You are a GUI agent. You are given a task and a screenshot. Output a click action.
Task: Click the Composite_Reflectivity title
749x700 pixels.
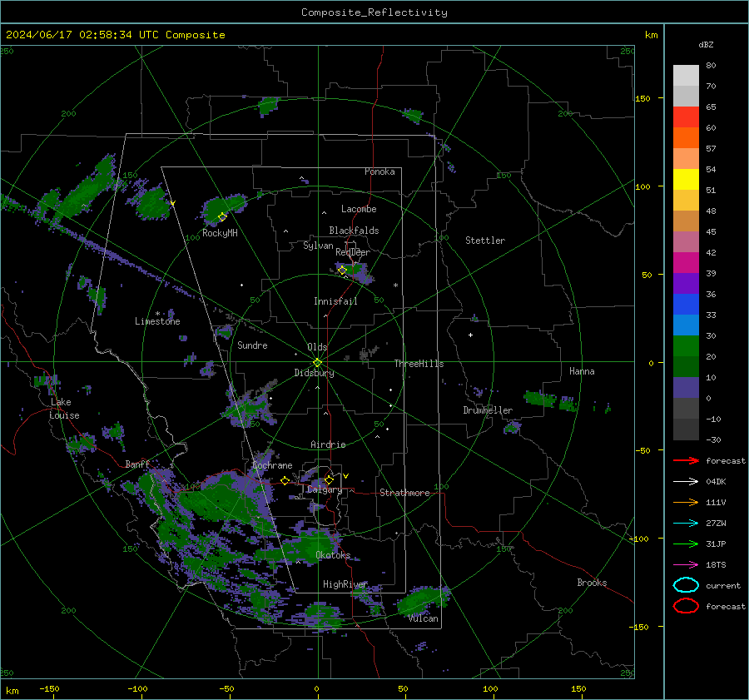coord(374,12)
